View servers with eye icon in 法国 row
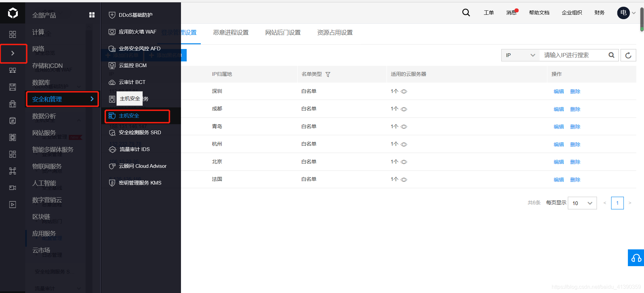Screen dimensions: 644x293 [x=404, y=180]
